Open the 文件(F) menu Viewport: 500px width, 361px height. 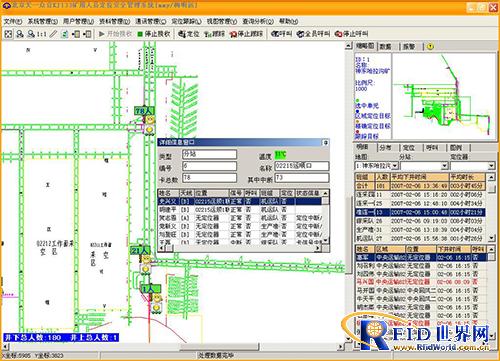point(13,21)
